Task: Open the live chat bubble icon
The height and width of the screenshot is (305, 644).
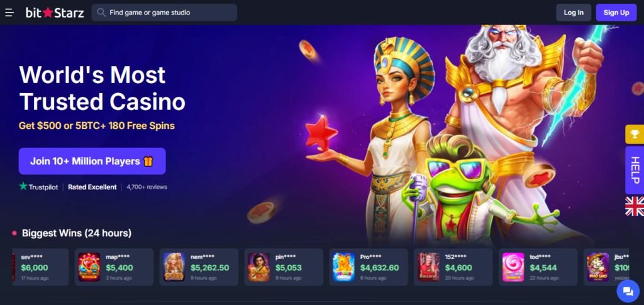Action: [628, 291]
